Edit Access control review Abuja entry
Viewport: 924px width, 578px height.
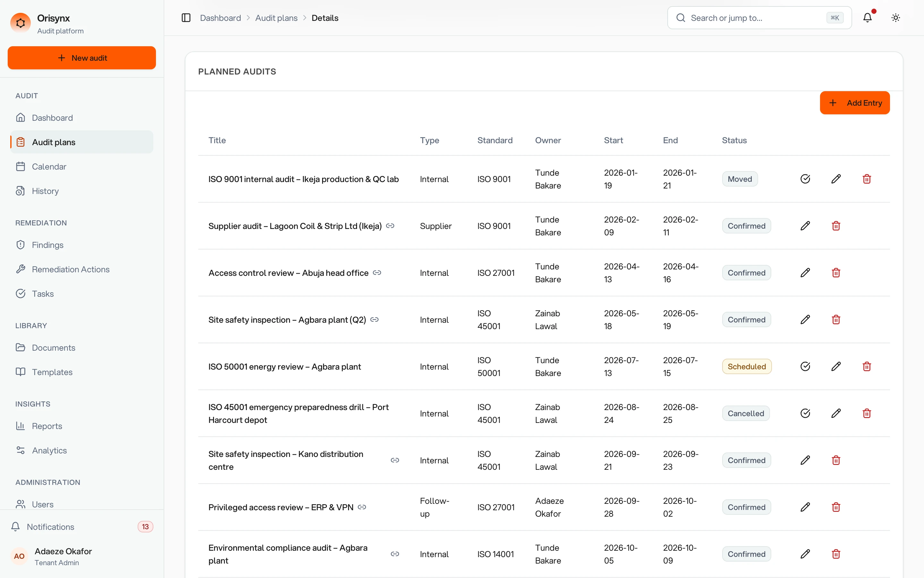click(x=805, y=273)
